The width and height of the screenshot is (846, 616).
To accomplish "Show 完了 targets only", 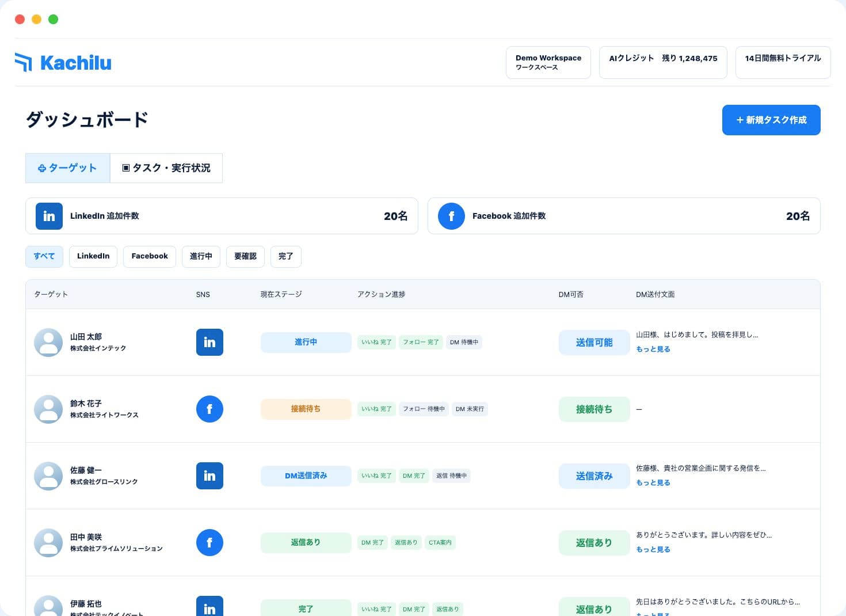I will [286, 256].
